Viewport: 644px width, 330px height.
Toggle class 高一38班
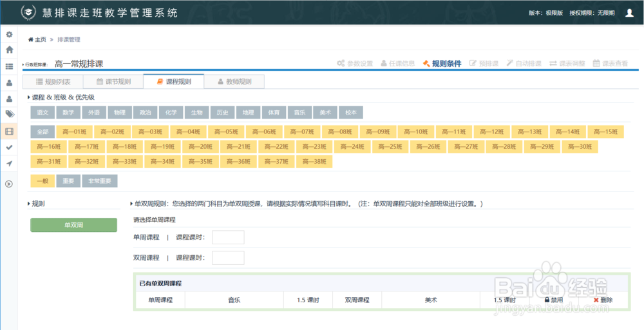[314, 162]
